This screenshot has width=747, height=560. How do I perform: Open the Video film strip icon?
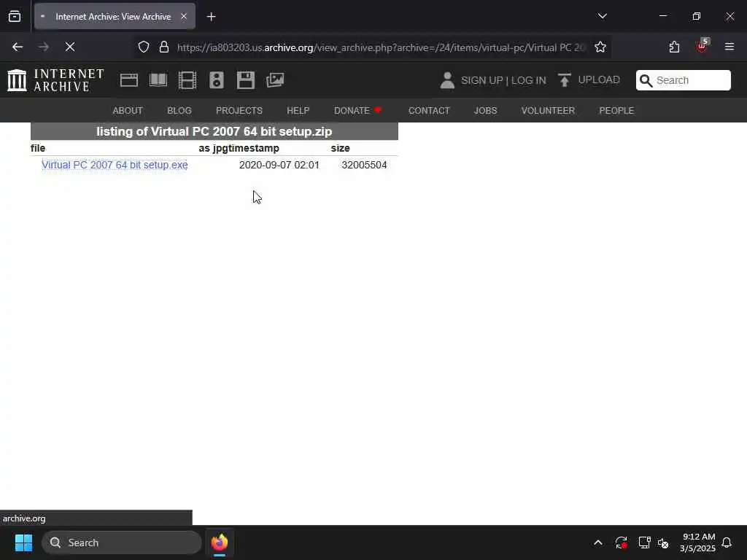point(187,80)
